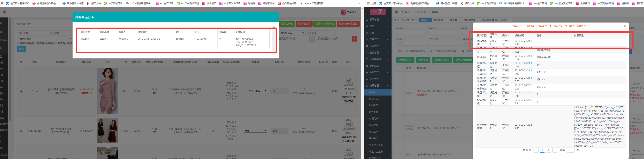644x159 pixels.
Task: Open JSON在线编辑器 bookmark in left browser
Action: (139, 3)
